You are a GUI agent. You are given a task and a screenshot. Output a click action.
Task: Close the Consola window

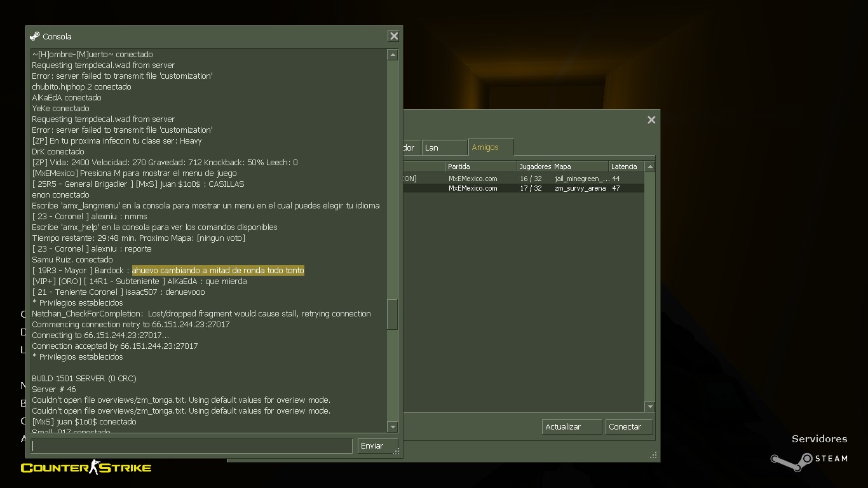point(394,36)
